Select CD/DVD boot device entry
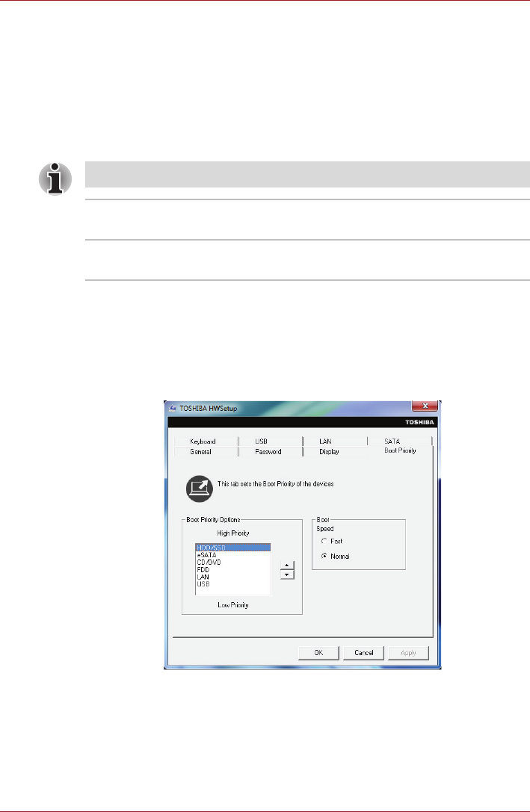The image size is (530, 812). (233, 562)
